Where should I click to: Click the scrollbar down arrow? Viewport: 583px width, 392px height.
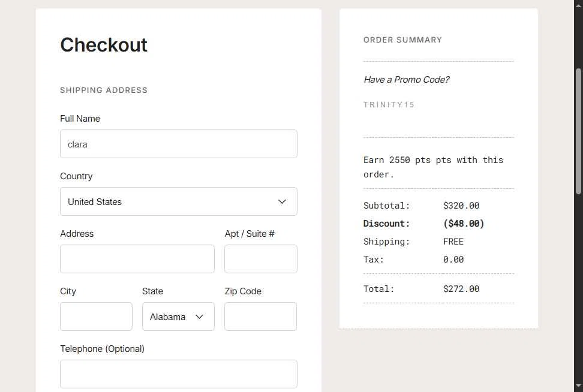coord(578,386)
